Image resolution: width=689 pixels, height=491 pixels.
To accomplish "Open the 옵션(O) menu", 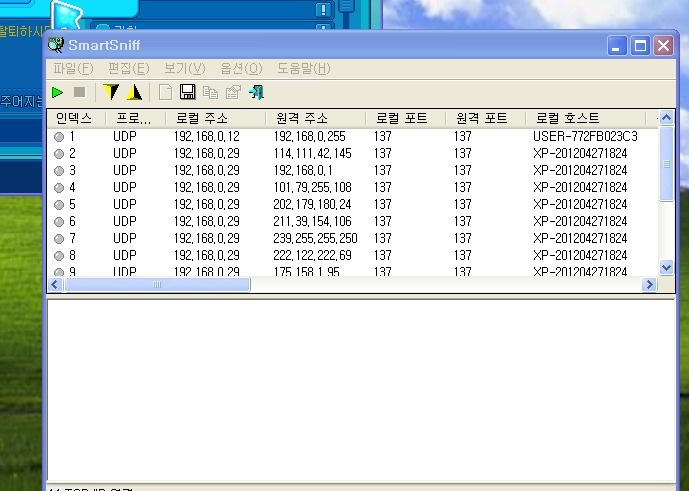I will click(241, 69).
